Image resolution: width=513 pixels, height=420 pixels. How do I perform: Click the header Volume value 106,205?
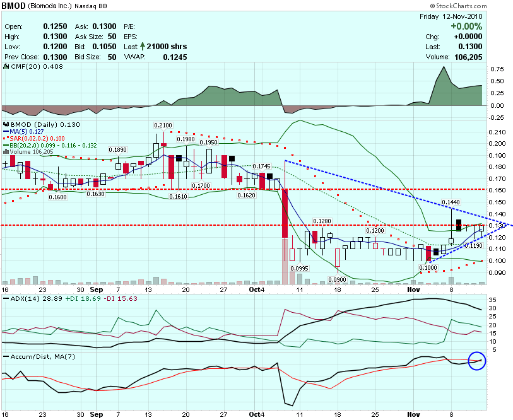point(468,57)
